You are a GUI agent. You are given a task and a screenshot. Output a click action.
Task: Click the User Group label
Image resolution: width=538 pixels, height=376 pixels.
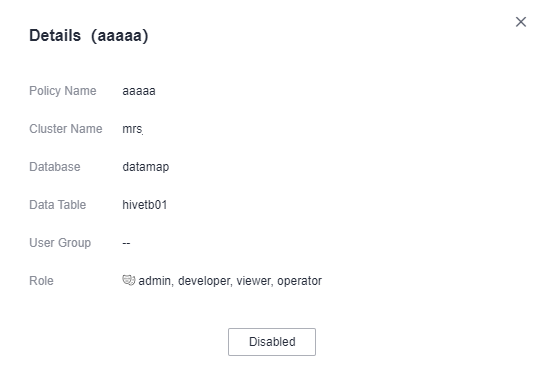(60, 243)
